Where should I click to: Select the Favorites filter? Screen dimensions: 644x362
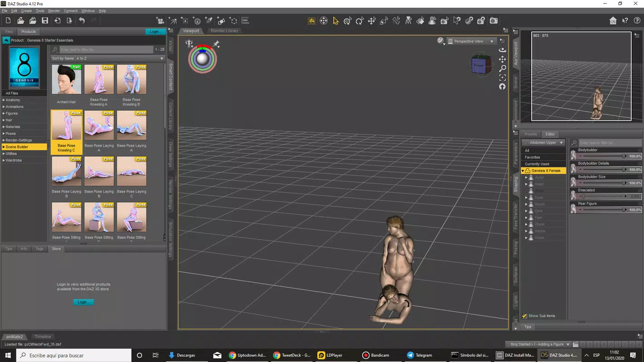(543, 157)
